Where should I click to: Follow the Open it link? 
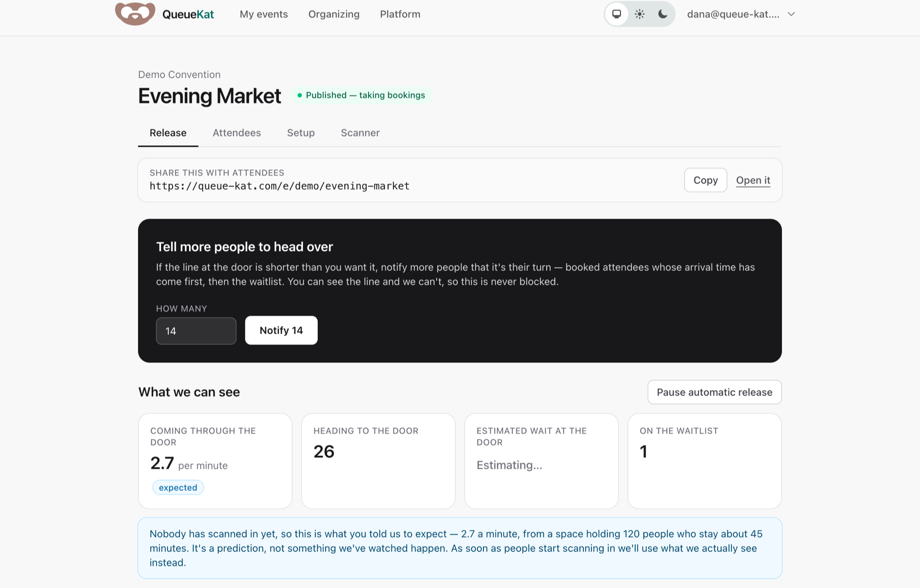(x=753, y=180)
